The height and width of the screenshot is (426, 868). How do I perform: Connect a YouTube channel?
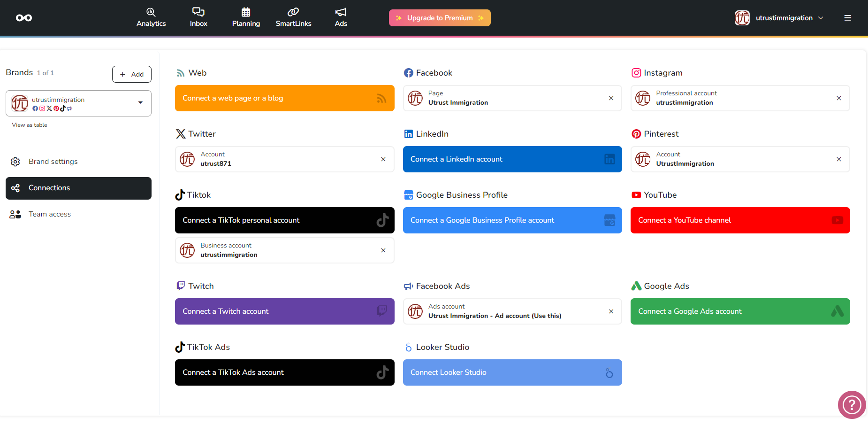pyautogui.click(x=740, y=220)
